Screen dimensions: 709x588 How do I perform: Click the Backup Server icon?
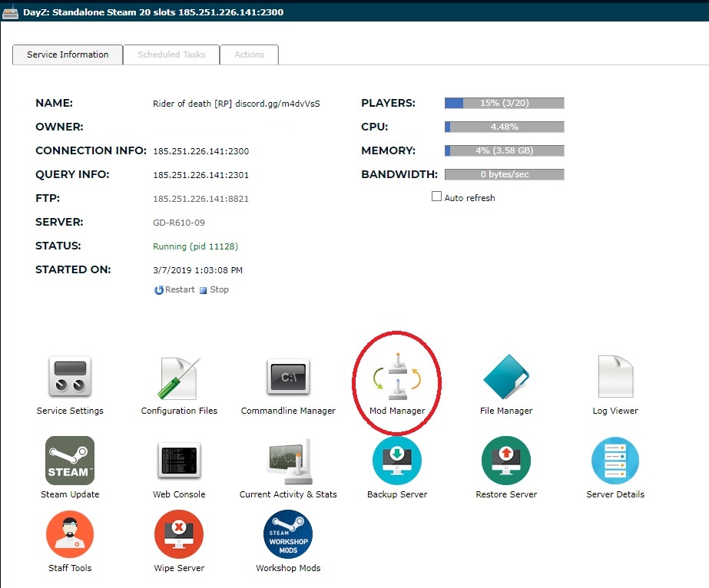(397, 461)
